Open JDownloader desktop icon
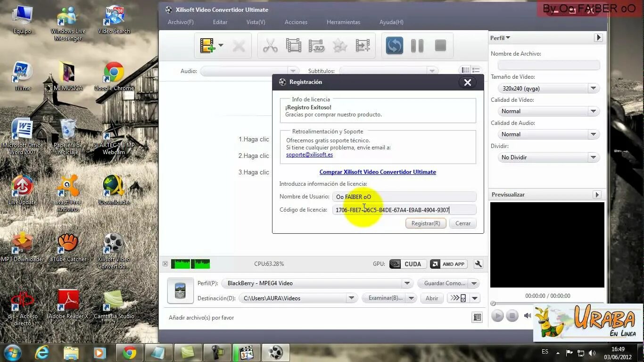Image resolution: width=644 pixels, height=362 pixels. (114, 190)
